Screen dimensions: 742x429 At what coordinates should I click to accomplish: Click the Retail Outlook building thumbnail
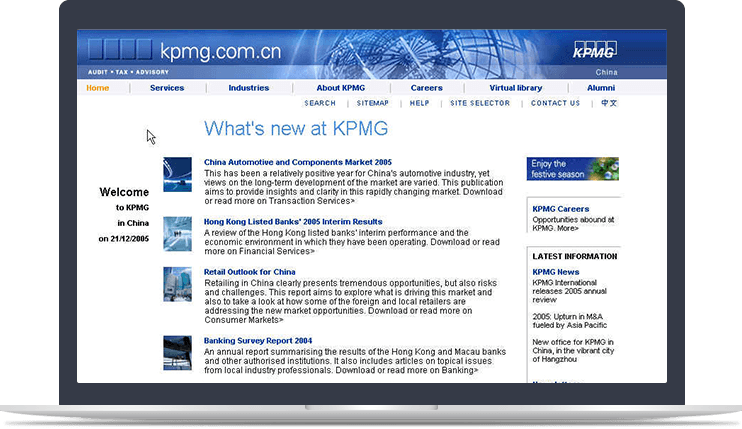click(177, 284)
